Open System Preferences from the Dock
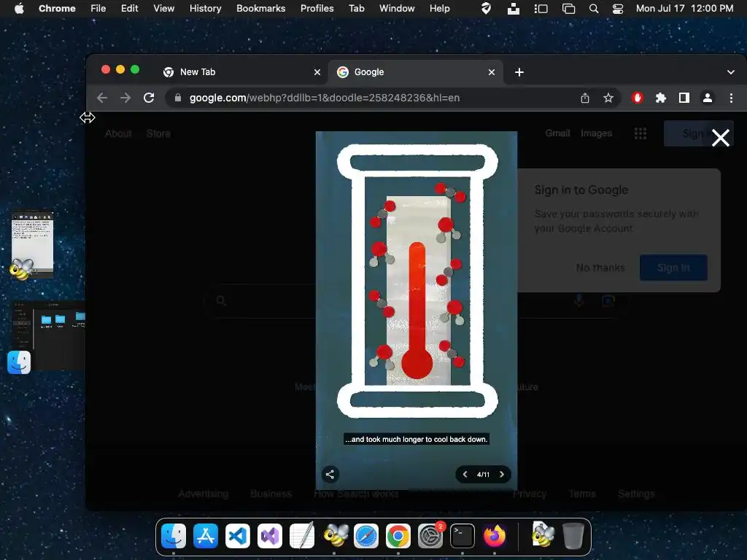 (x=430, y=536)
